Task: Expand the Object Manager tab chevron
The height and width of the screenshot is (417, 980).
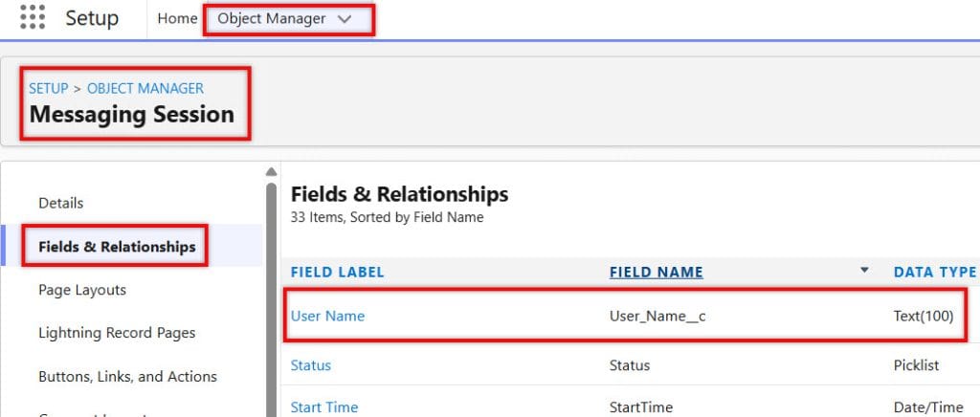Action: pyautogui.click(x=345, y=19)
